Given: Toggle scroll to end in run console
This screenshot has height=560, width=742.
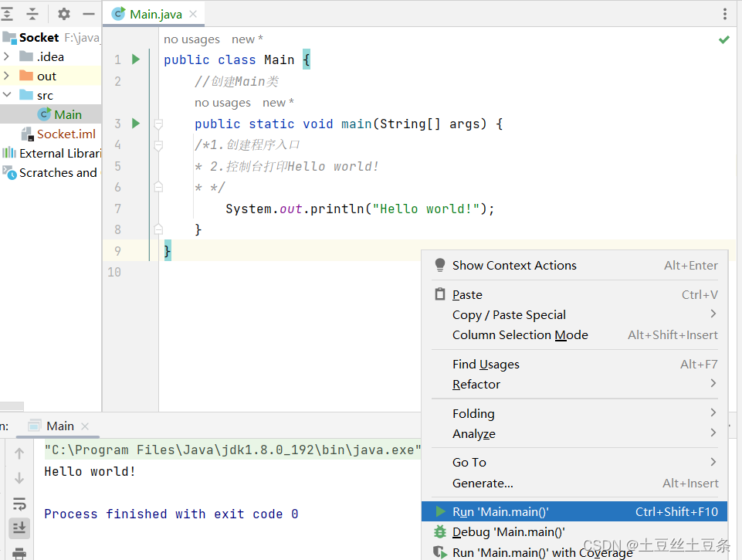Looking at the screenshot, I should click(x=19, y=528).
